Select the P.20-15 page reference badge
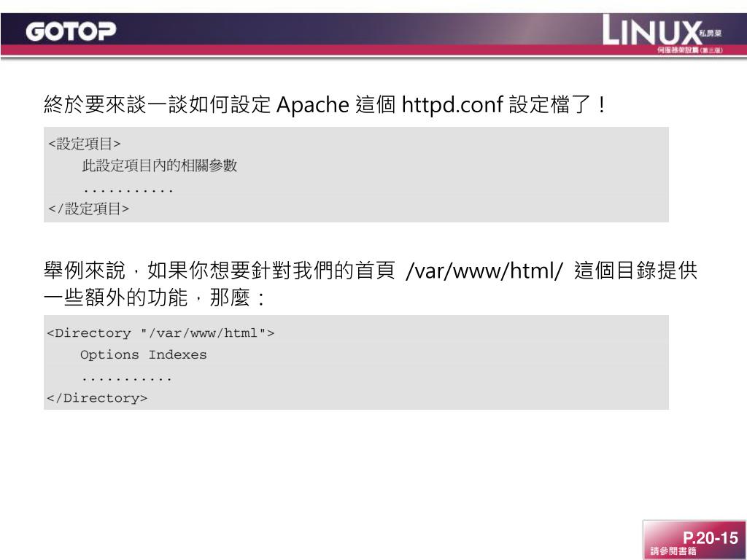The width and height of the screenshot is (747, 560). 694,540
